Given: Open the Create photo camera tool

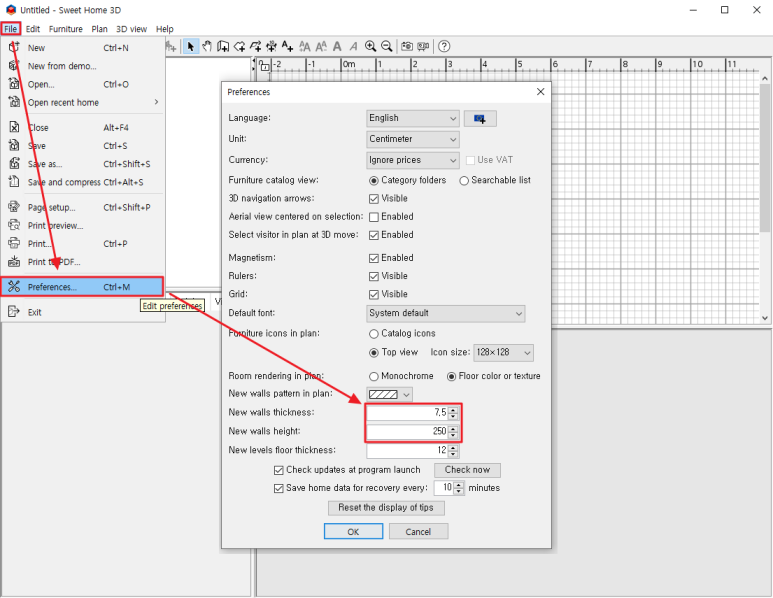Looking at the screenshot, I should 407,46.
